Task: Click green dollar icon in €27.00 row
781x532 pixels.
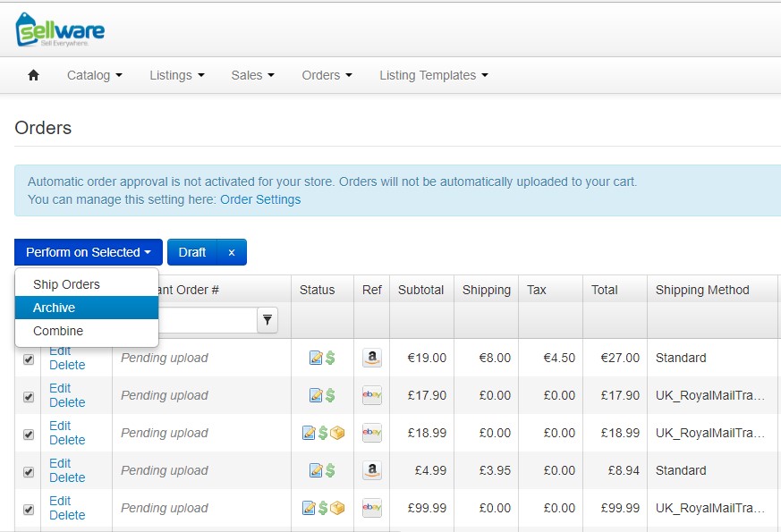Action: tap(330, 358)
